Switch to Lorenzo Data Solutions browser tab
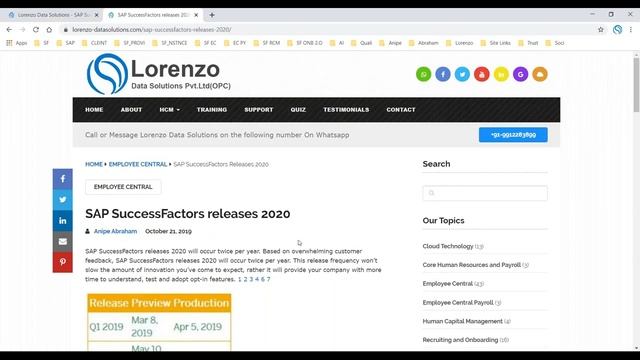The width and height of the screenshot is (640, 360). point(53,15)
